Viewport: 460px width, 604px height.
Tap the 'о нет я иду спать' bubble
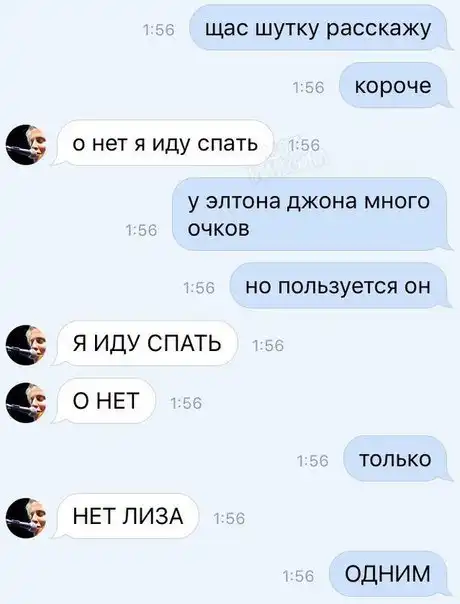click(x=163, y=143)
